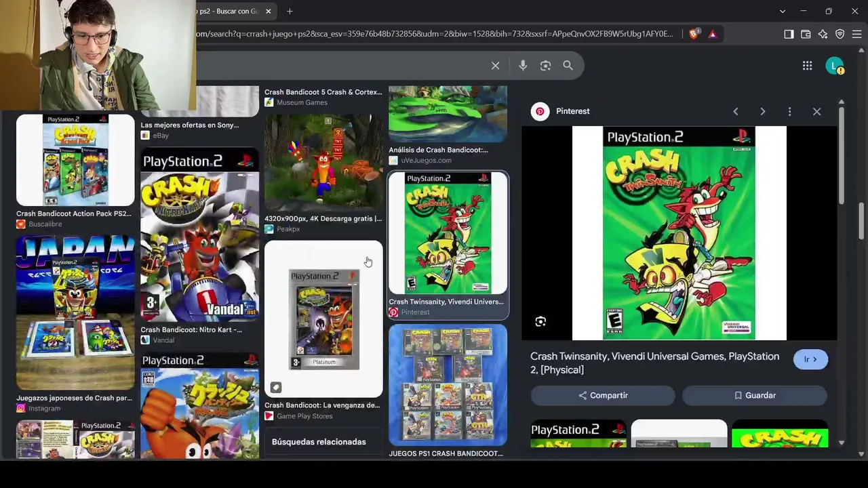Click the Brave Shields lion icon
Viewport: 868px width, 488px height.
[693, 34]
